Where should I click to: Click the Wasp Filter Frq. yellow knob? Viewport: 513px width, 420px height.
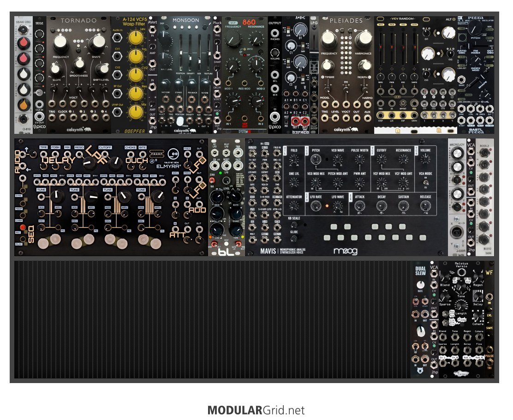[136, 56]
